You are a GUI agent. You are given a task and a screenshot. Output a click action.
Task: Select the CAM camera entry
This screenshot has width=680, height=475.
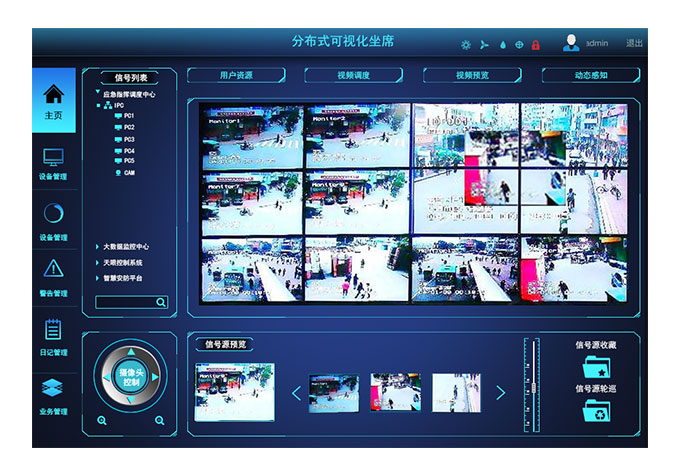pyautogui.click(x=125, y=173)
